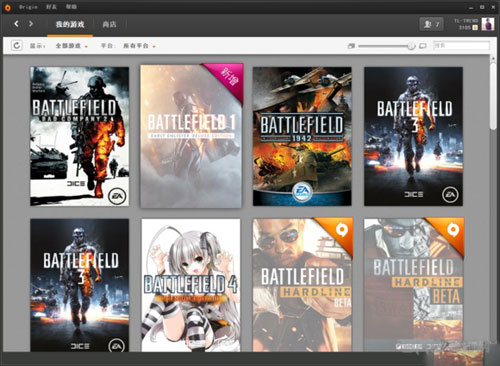The height and width of the screenshot is (366, 500).
Task: Refresh the game library list
Action: [17, 45]
